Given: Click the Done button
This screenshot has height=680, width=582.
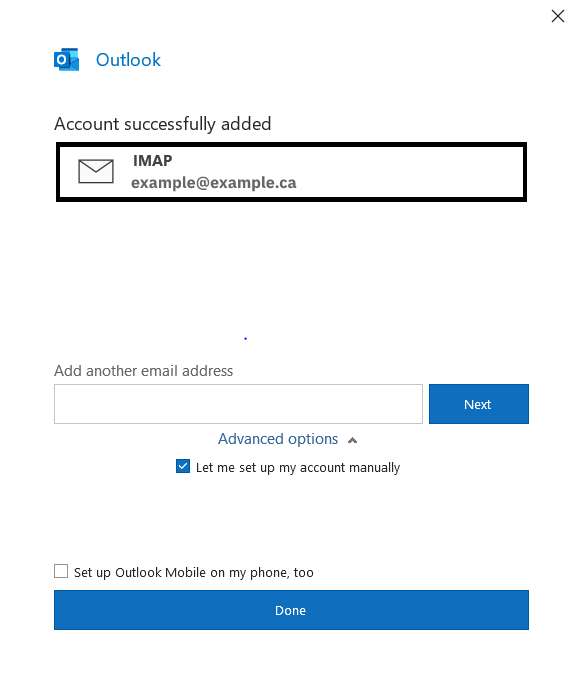Looking at the screenshot, I should point(291,610).
